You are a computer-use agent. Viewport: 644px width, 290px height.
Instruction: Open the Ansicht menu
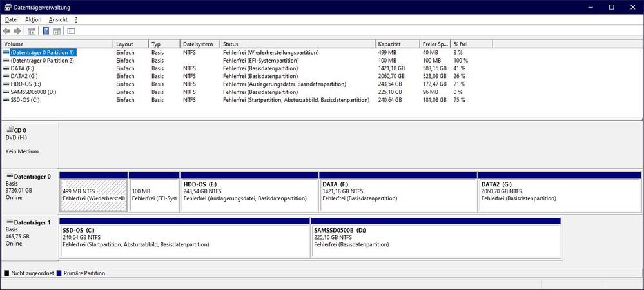pyautogui.click(x=58, y=19)
